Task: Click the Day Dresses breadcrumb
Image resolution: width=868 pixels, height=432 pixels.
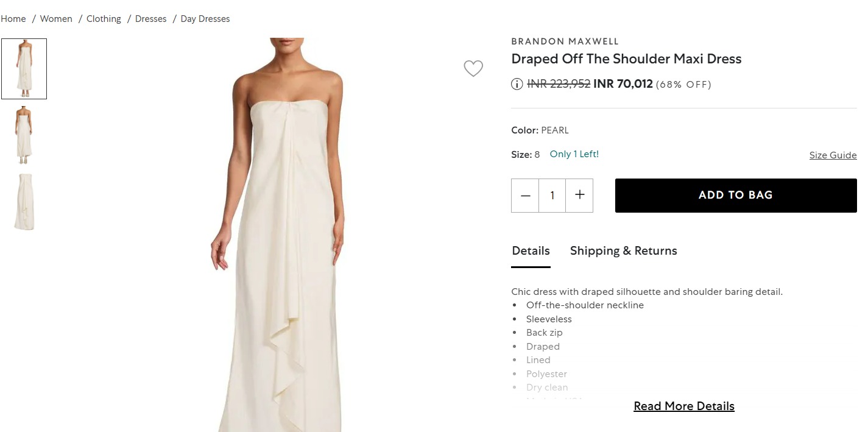Action: (205, 18)
